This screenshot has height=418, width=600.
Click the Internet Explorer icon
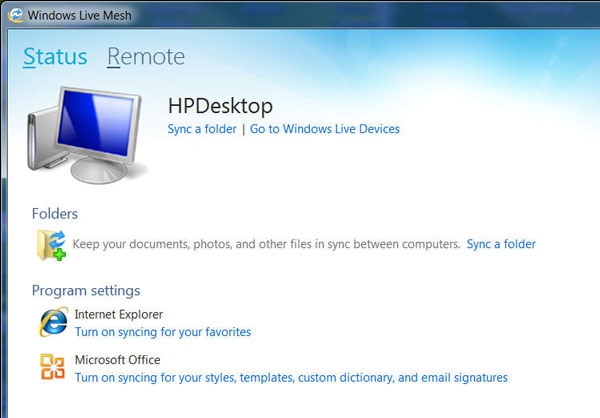point(54,322)
